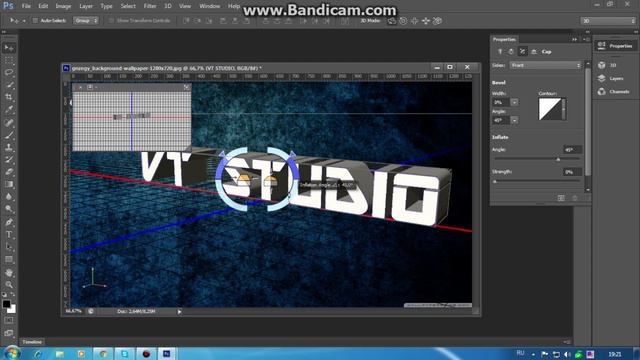The image size is (640, 360).
Task: Open the Layers panel button
Action: coord(611,78)
